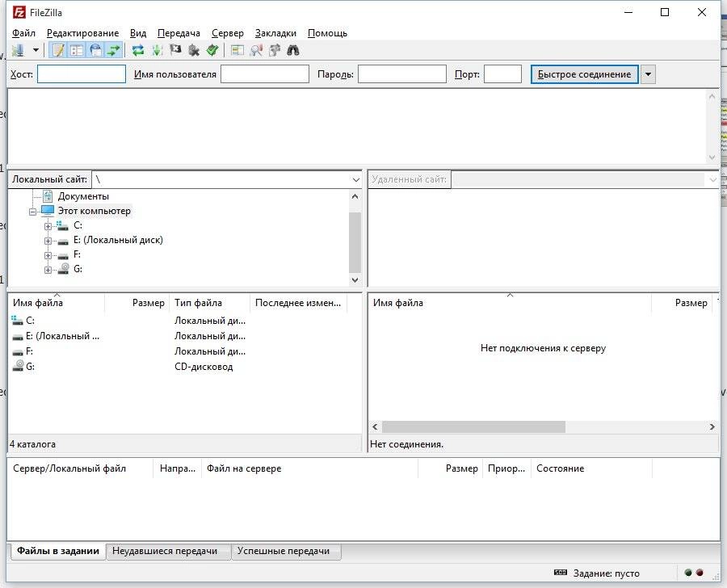Click the Сервер/Локальный файл queue column header
Viewport: 727px width, 588px height.
click(x=80, y=468)
